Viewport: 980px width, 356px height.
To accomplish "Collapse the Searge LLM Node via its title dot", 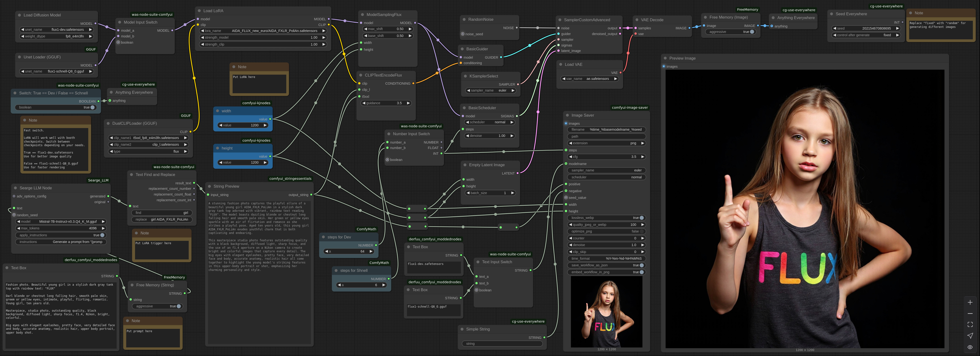I will (15, 188).
